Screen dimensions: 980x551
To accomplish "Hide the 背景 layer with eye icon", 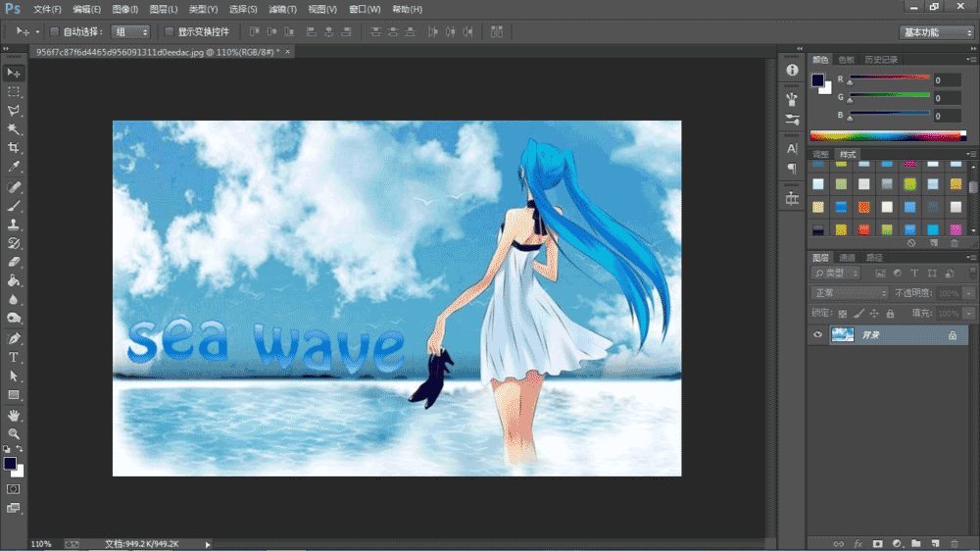I will click(818, 335).
